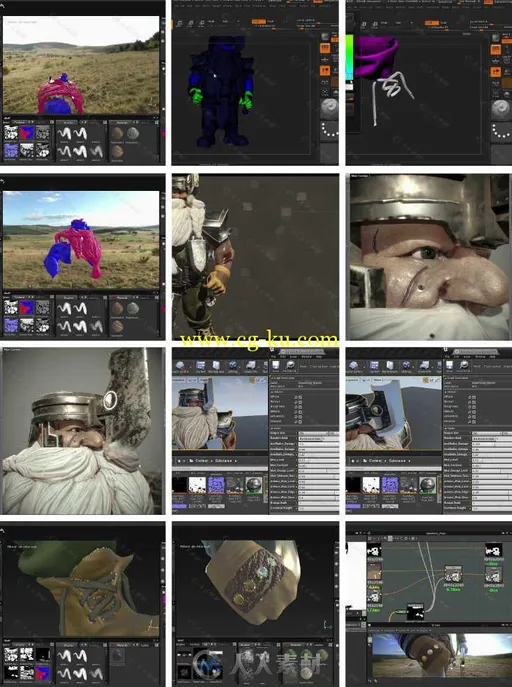Select dark material sphere in boot window shelf
512x687 pixels.
click(117, 655)
